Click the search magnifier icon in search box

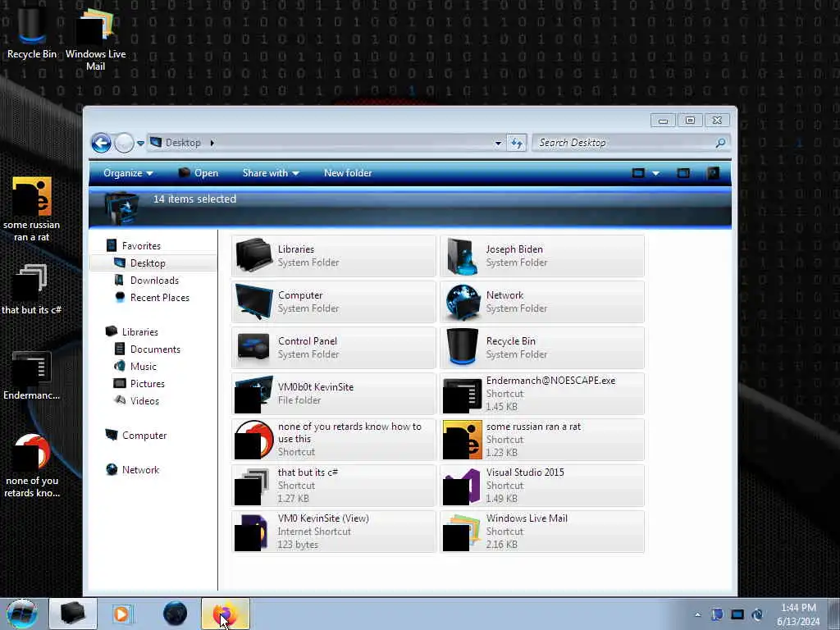click(720, 143)
